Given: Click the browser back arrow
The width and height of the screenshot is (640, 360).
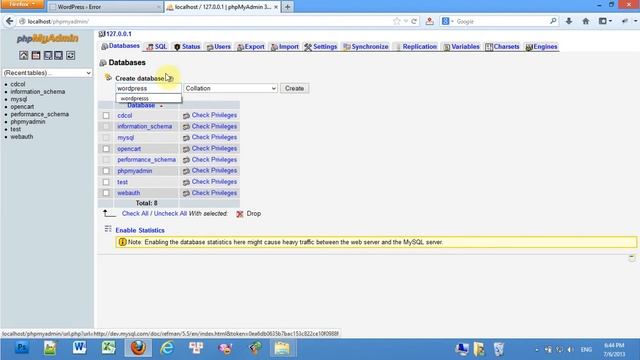Looking at the screenshot, I should 9,21.
